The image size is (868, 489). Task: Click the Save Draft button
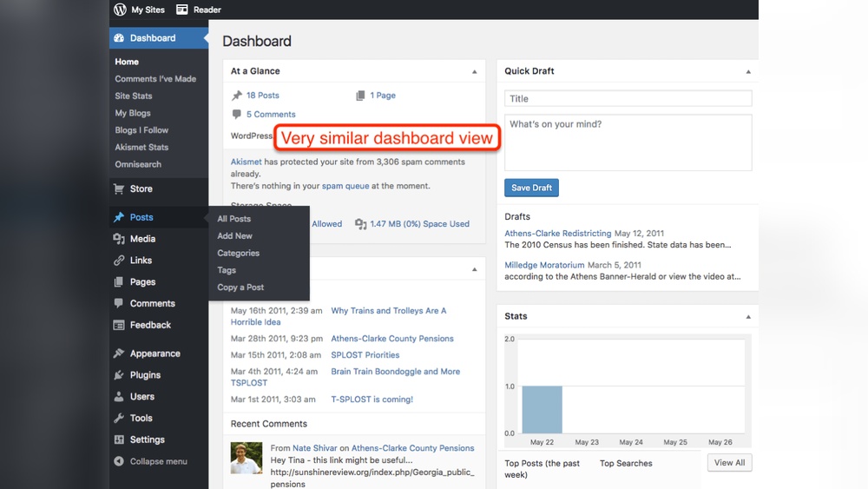[x=531, y=188]
